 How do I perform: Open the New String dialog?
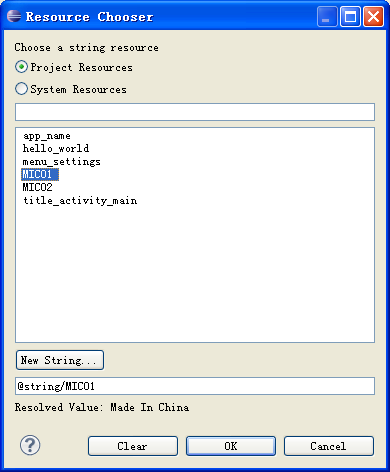click(x=60, y=360)
